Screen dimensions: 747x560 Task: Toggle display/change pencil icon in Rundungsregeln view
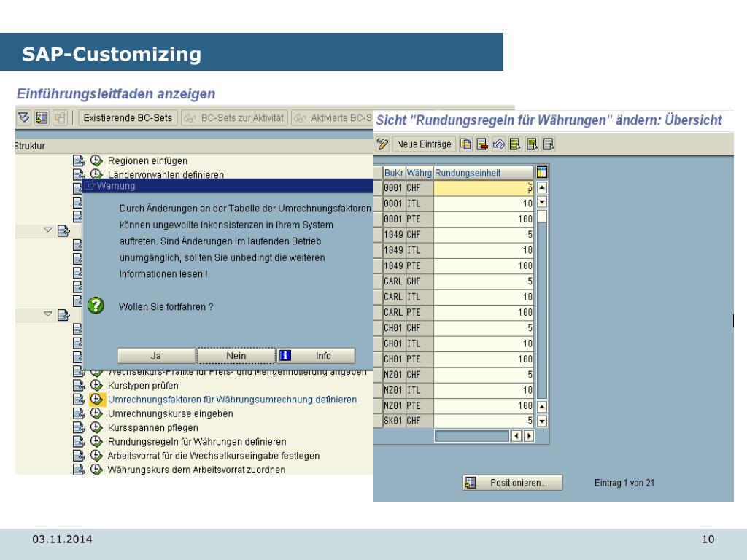(x=382, y=144)
